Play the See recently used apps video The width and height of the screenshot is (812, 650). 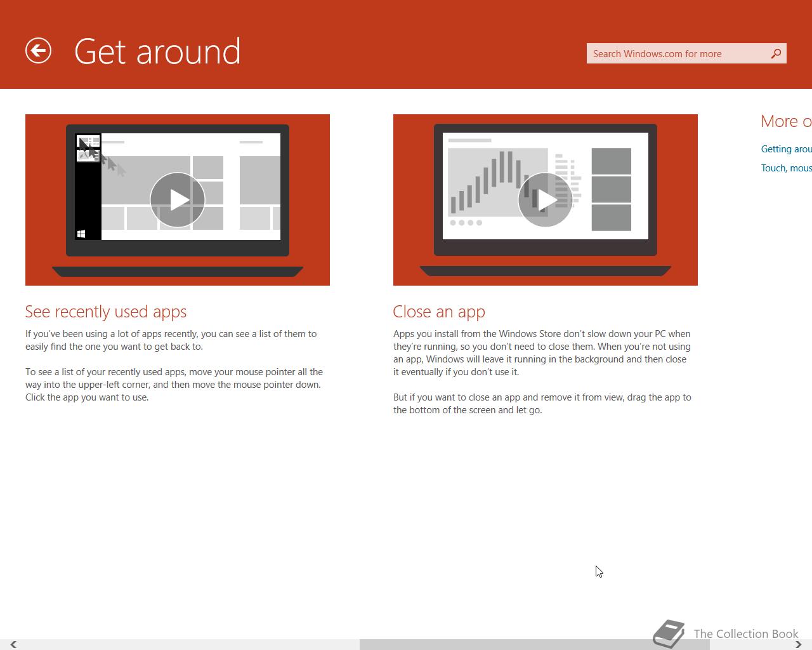(178, 199)
